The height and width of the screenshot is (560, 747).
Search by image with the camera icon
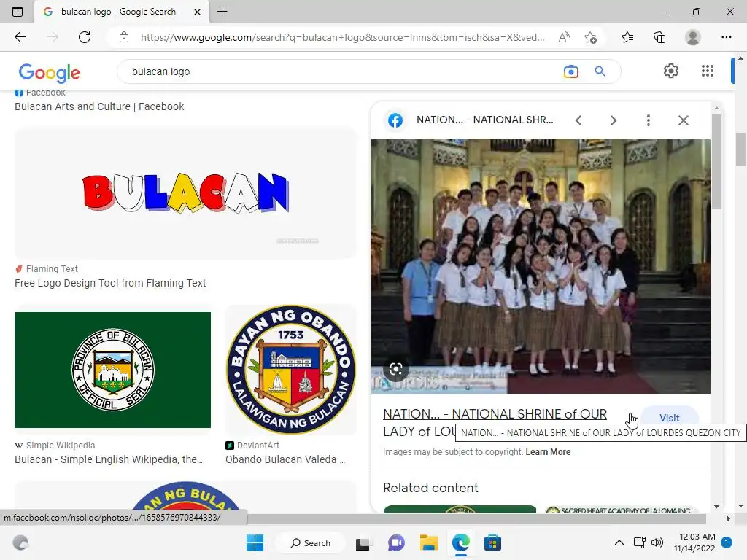point(570,71)
